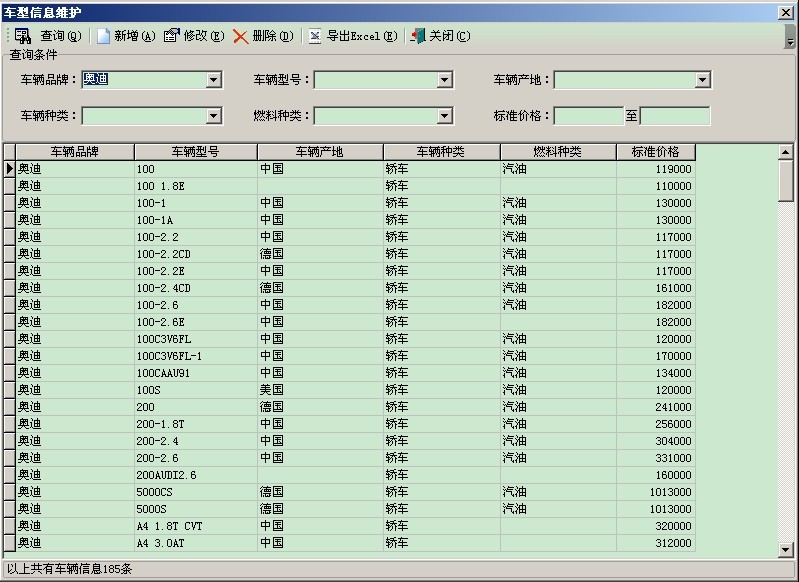Screen dimensions: 799x582
Task: Click the 关闭 door exit icon
Action: click(418, 36)
